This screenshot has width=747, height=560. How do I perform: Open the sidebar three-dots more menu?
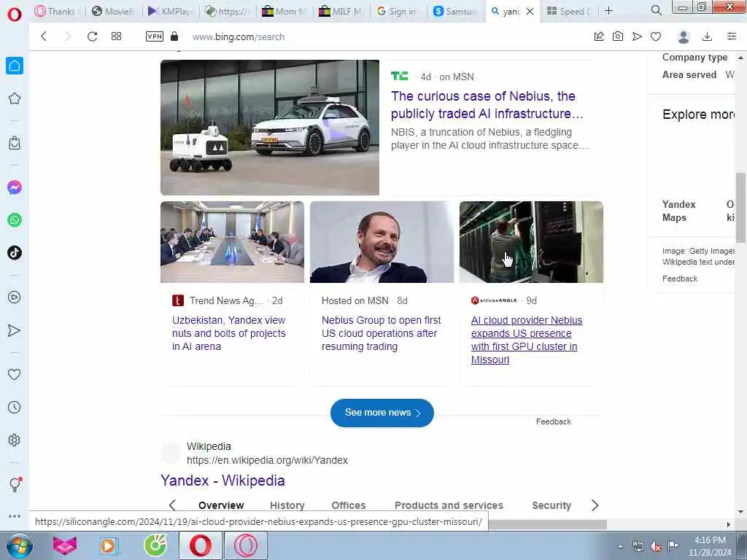pos(15,516)
